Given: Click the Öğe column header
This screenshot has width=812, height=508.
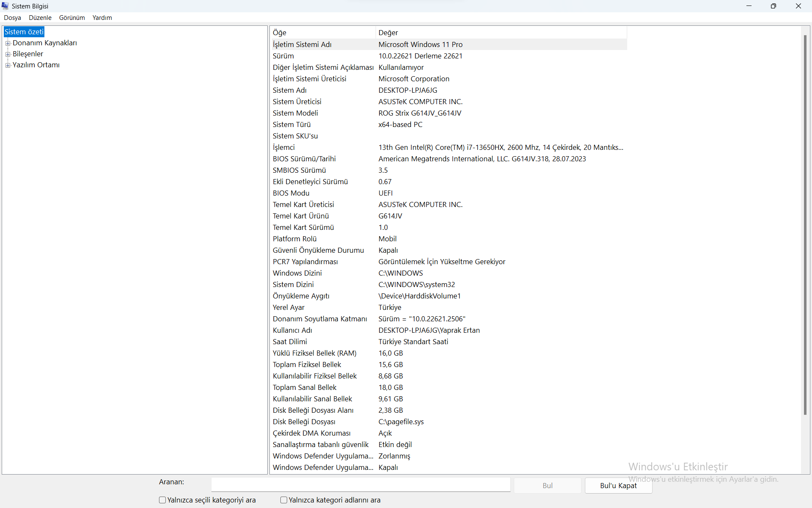Looking at the screenshot, I should (323, 33).
